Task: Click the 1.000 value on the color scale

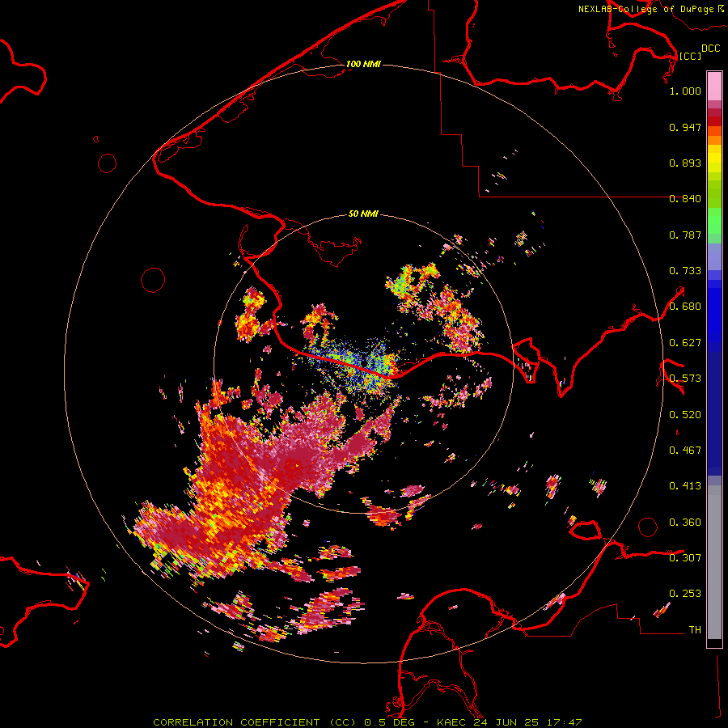Action: (x=685, y=91)
